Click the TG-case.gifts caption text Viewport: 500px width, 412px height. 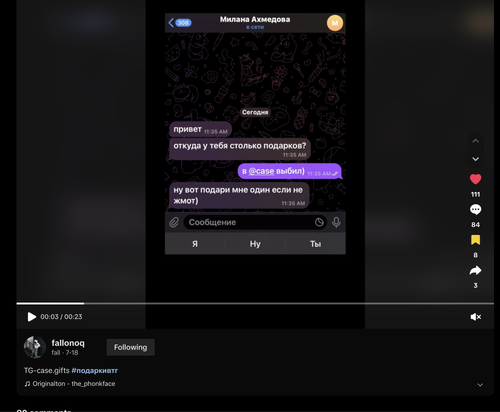coord(47,371)
